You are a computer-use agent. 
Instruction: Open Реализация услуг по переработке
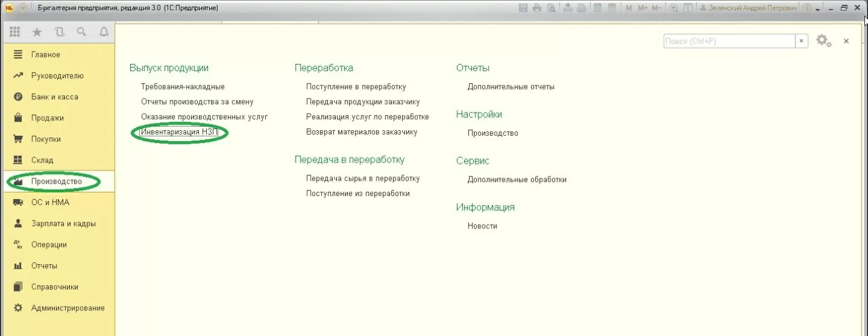(367, 116)
